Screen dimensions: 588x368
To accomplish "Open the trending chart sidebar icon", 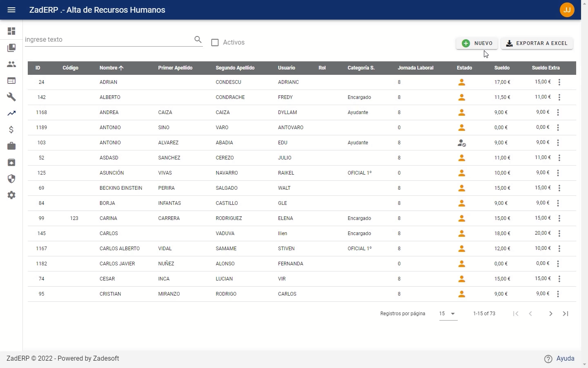I will pyautogui.click(x=11, y=113).
